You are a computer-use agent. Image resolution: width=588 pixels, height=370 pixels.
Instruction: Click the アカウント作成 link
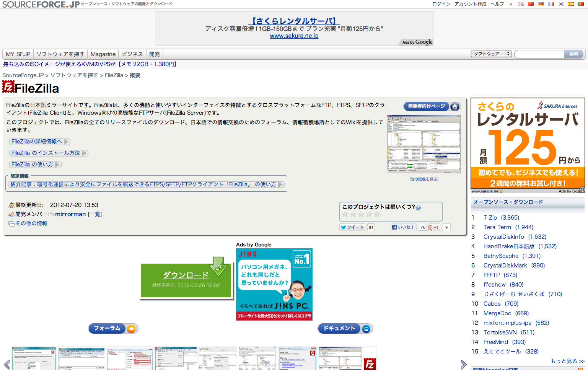pyautogui.click(x=471, y=4)
